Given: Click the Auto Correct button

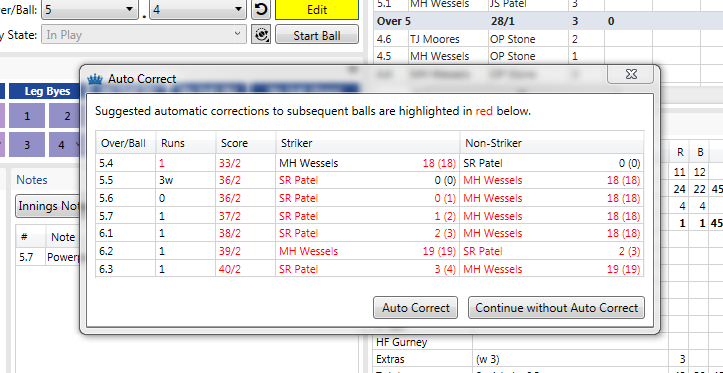Looking at the screenshot, I should (415, 308).
